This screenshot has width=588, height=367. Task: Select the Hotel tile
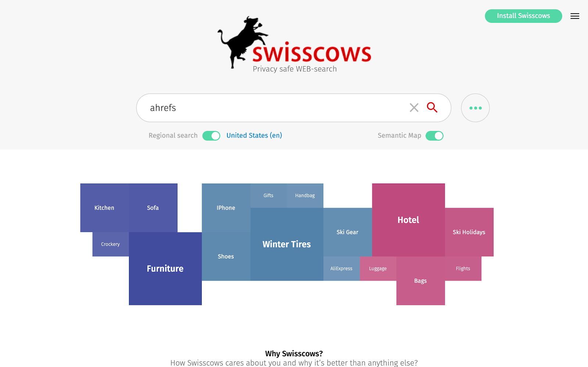point(408,220)
